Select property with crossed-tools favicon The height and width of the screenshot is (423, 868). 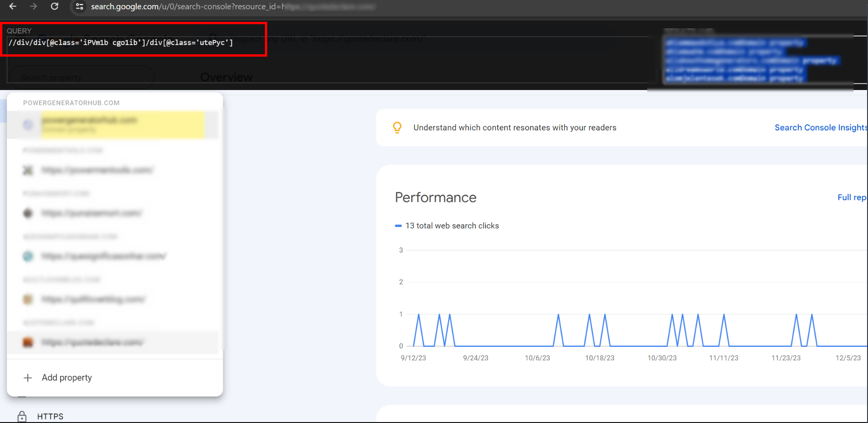tap(97, 170)
